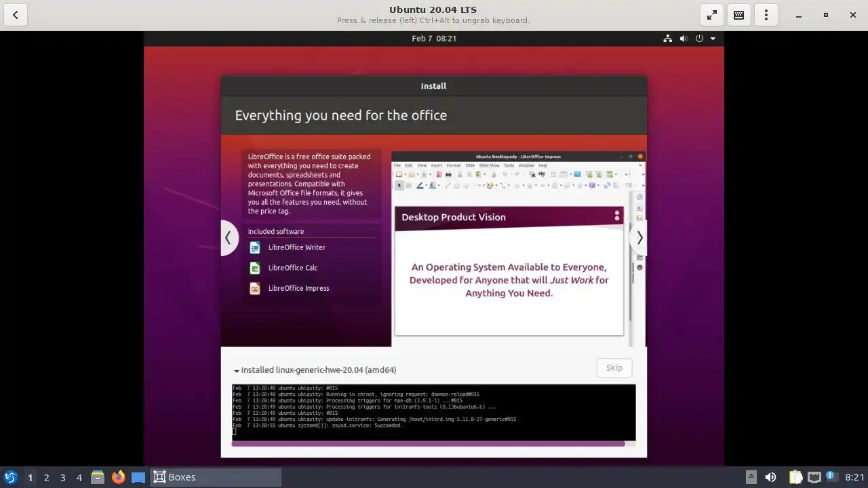Click the wired network tray icon
868x488 pixels.
click(814, 477)
